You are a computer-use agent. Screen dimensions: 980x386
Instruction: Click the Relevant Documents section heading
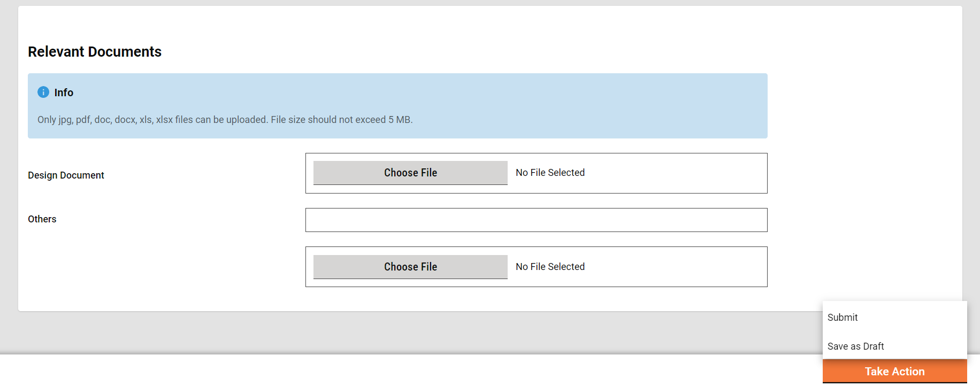pyautogui.click(x=95, y=52)
